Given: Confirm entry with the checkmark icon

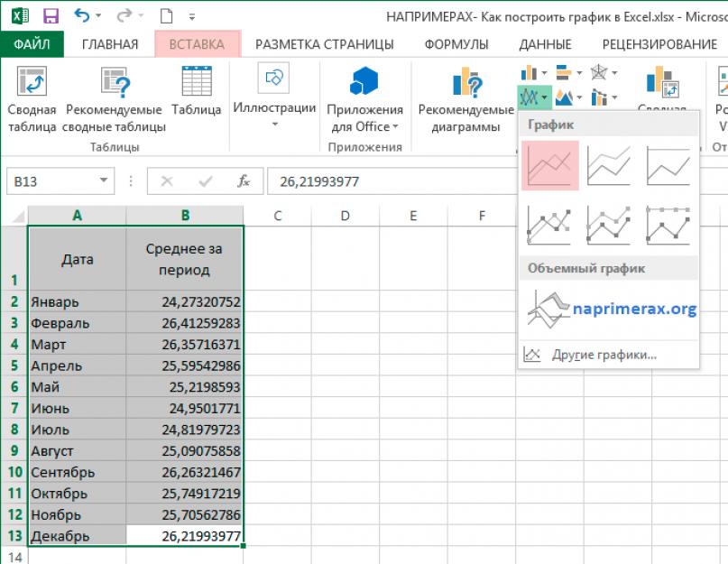Looking at the screenshot, I should pyautogui.click(x=205, y=181).
